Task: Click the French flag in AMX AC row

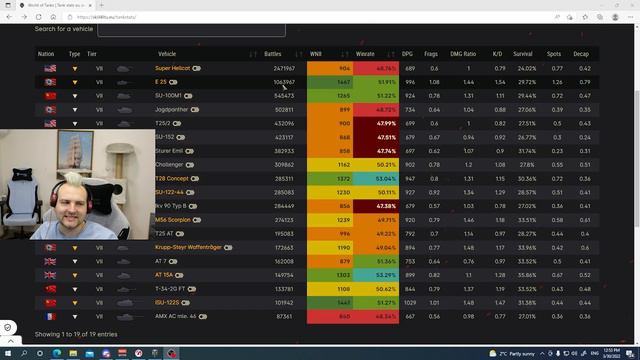Action: pos(50,317)
